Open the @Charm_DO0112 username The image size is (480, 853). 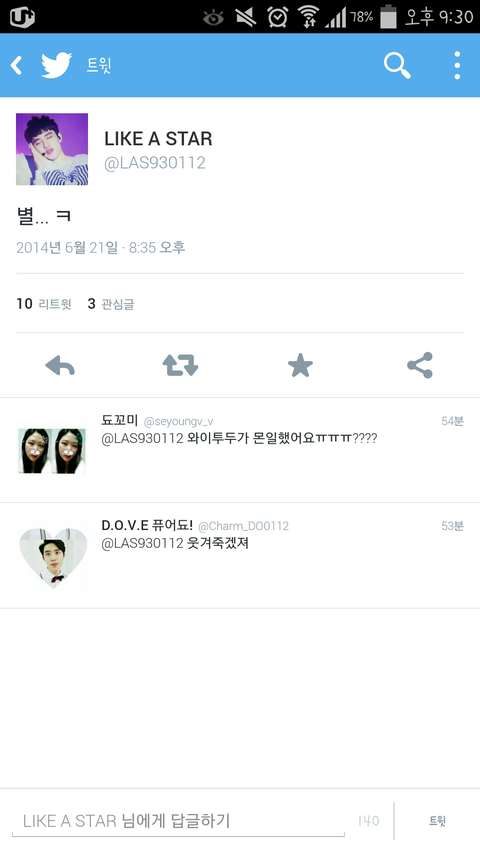pyautogui.click(x=243, y=526)
